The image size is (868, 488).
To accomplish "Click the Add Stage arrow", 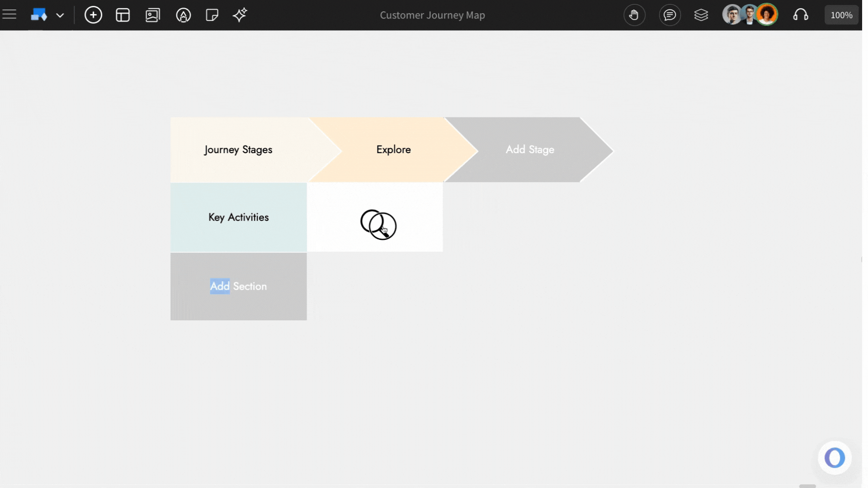I will pyautogui.click(x=530, y=150).
